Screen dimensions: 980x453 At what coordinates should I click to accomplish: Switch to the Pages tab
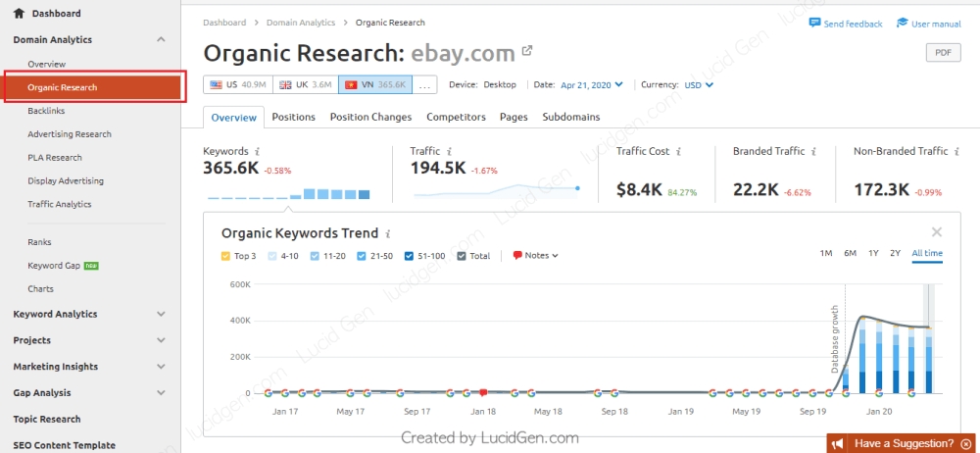pos(514,117)
